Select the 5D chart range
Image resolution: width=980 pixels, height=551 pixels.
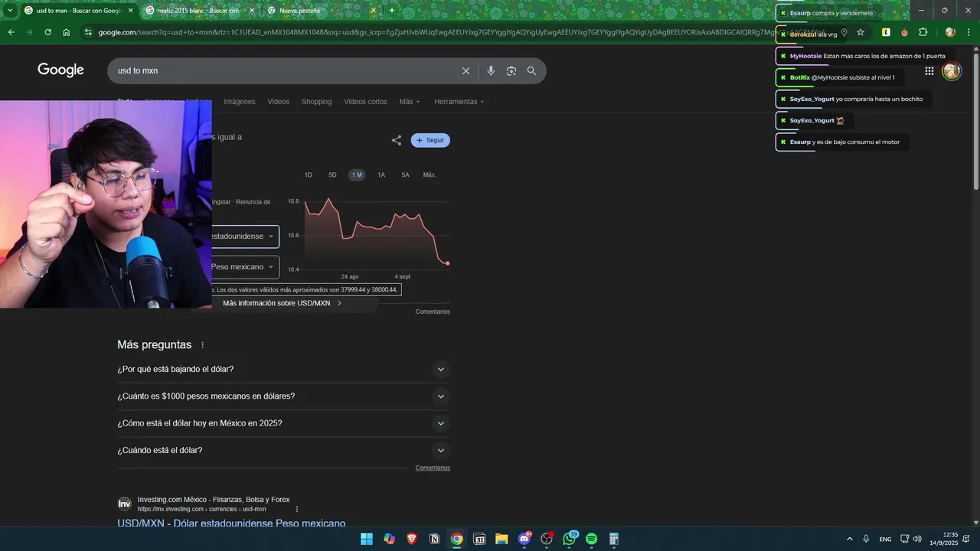pyautogui.click(x=332, y=175)
